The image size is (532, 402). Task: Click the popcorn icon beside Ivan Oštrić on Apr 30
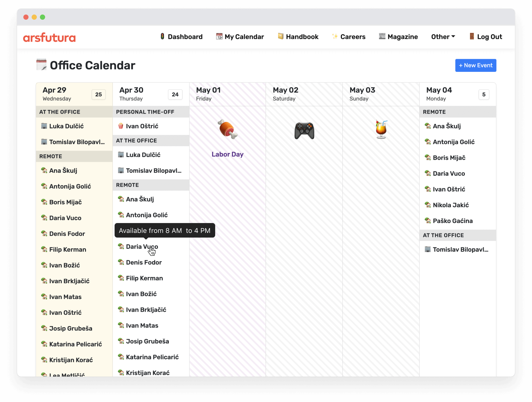coord(121,126)
